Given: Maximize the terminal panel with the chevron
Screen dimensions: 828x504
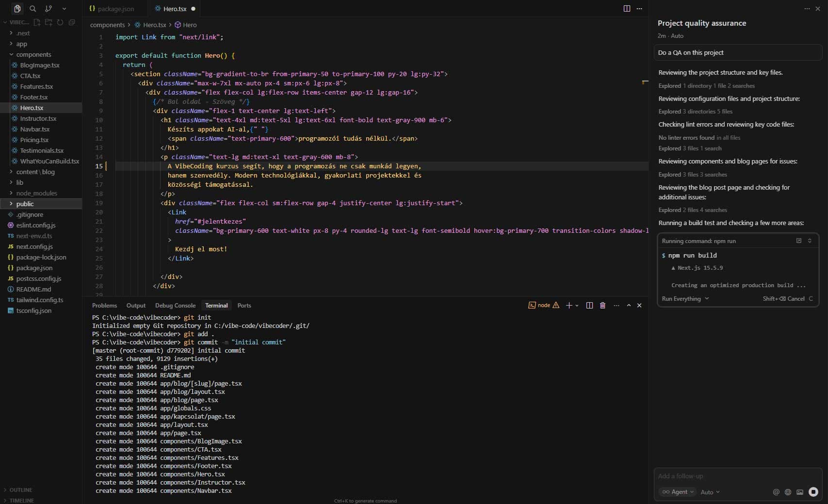Looking at the screenshot, I should click(x=629, y=306).
